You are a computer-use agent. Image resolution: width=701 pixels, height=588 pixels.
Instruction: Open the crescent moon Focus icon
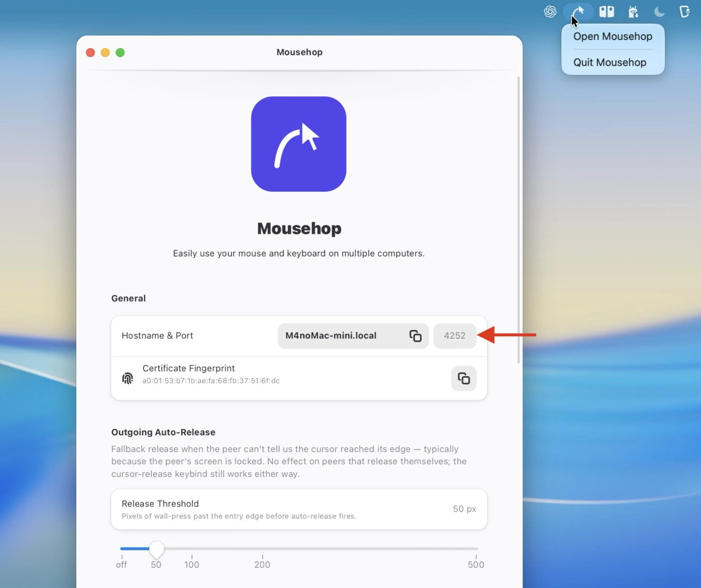pyautogui.click(x=659, y=11)
